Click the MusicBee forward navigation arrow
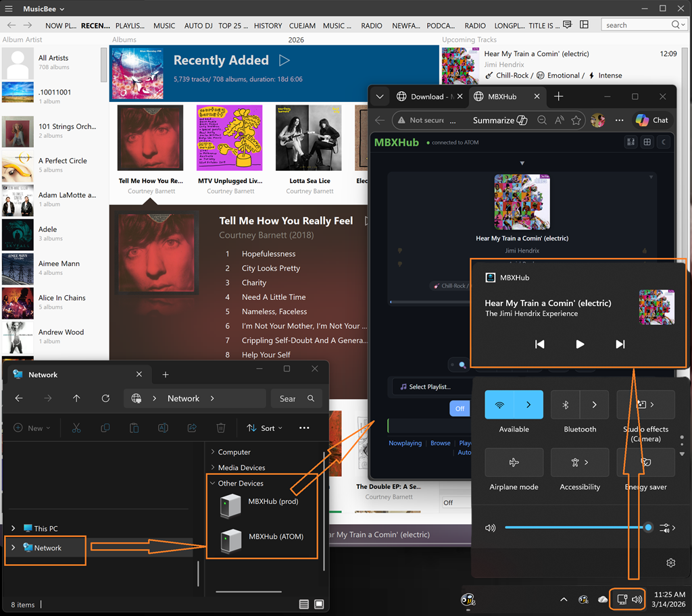Screen dimensions: 692x616 tap(27, 25)
